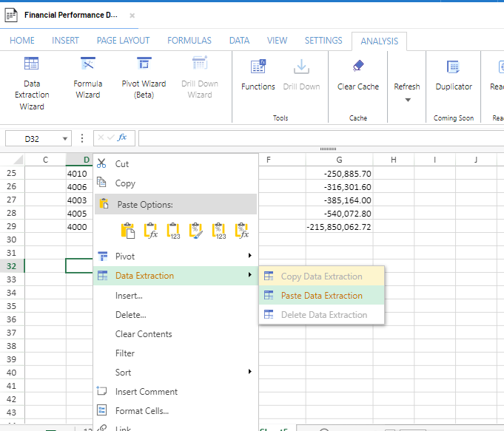Click the first paste options clipboard icon
Image resolution: width=504 pixels, height=431 pixels.
pos(128,231)
